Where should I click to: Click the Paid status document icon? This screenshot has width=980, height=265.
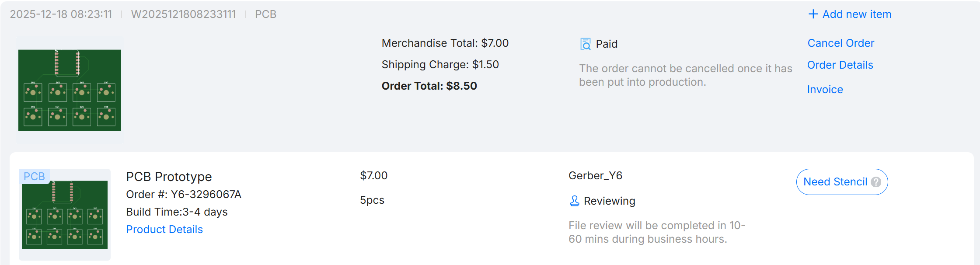pyautogui.click(x=585, y=44)
